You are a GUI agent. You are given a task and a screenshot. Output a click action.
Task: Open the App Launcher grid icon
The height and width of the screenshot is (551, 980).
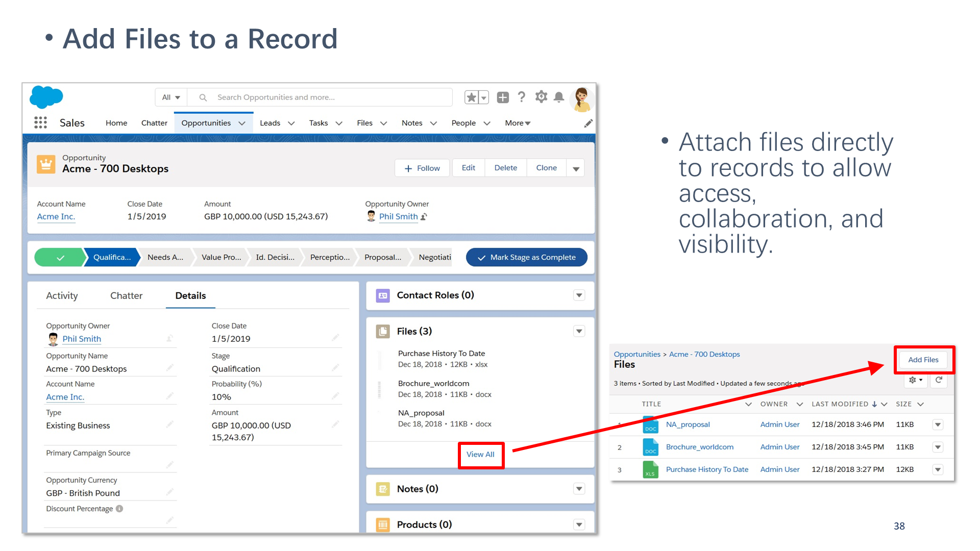40,122
